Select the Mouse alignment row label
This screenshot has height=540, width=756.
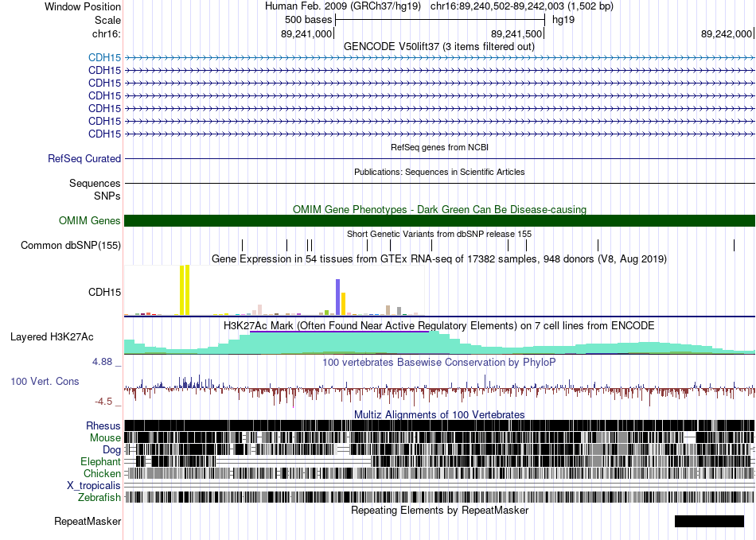coord(105,438)
